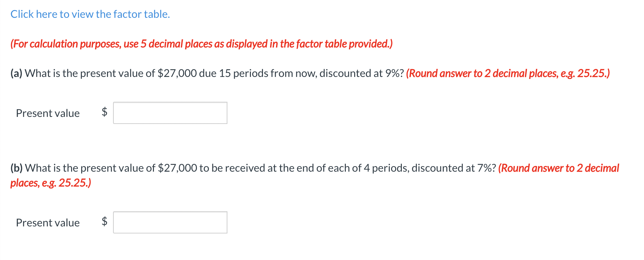Click the blue factor table hyperlink text
Image resolution: width=644 pixels, height=260 pixels.
pyautogui.click(x=90, y=14)
